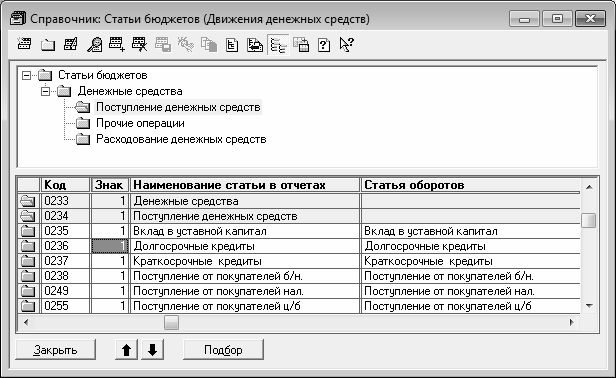Screen dimensions: 616x378
Task: Click the Закрыть button
Action: click(x=55, y=350)
